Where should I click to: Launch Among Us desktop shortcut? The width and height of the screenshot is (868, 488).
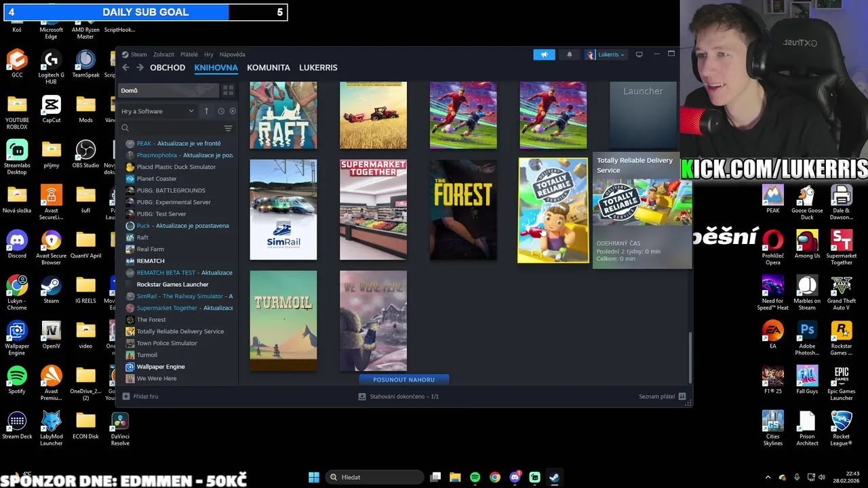point(807,244)
